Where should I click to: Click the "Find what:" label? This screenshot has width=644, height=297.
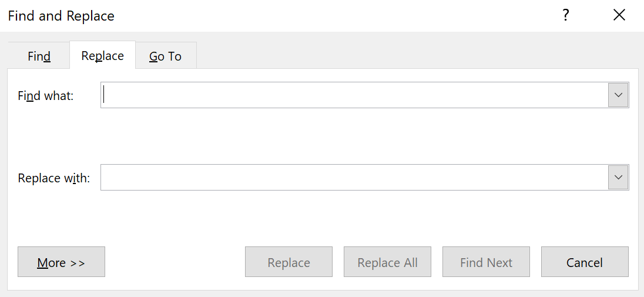46,96
